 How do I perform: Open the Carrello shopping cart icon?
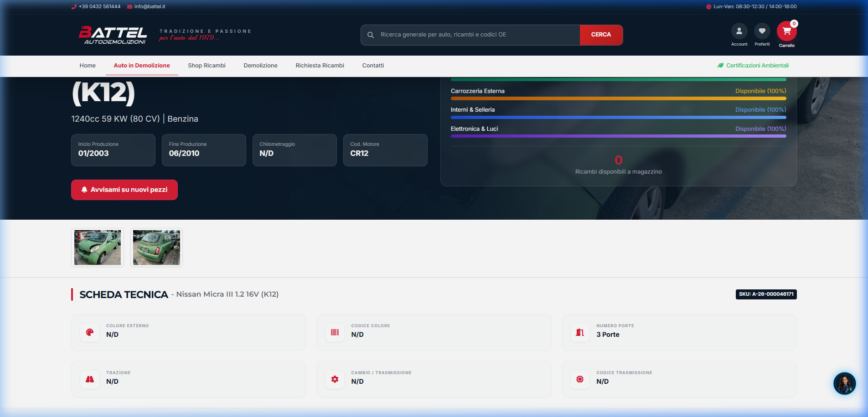(786, 31)
